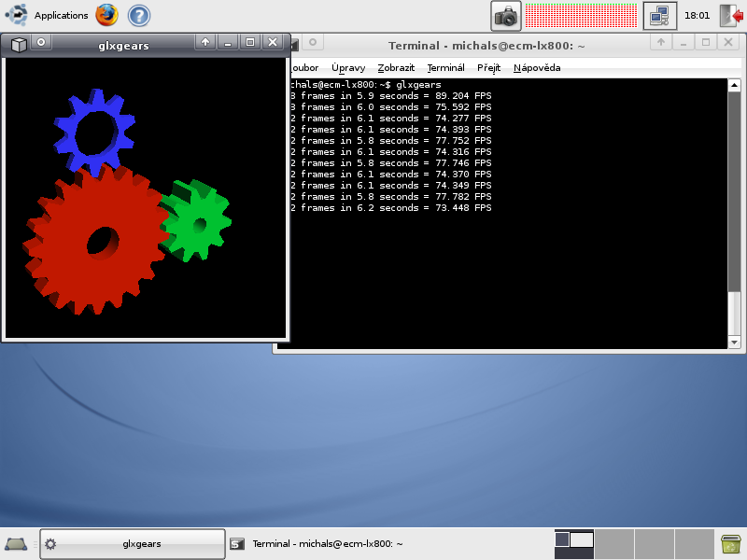Close the Terminal window
This screenshot has width=747, height=560.
pos(728,42)
